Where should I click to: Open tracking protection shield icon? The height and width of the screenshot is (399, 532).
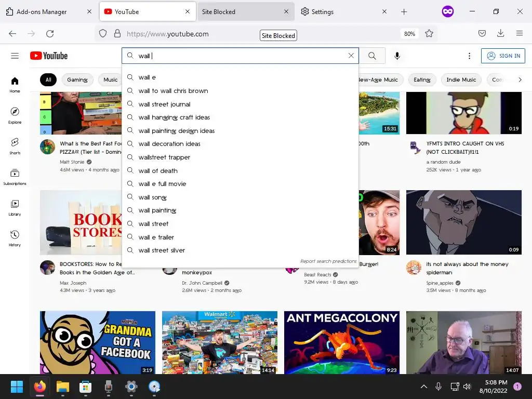(103, 34)
